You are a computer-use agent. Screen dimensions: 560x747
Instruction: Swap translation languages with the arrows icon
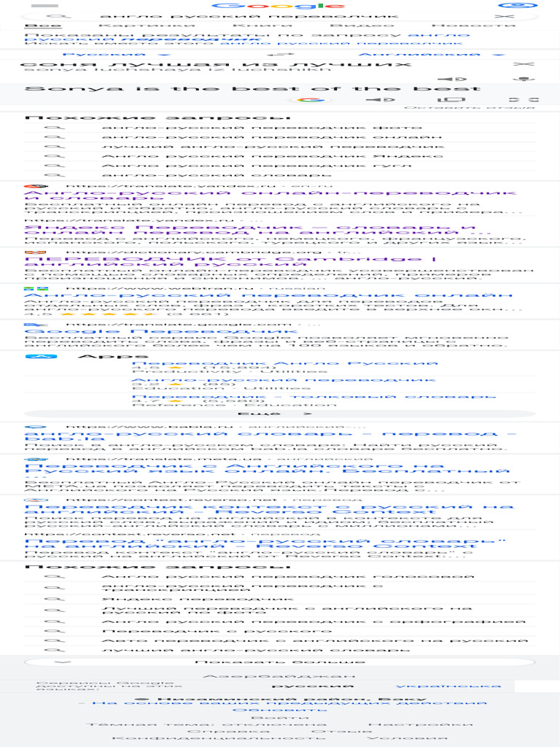pyautogui.click(x=279, y=54)
